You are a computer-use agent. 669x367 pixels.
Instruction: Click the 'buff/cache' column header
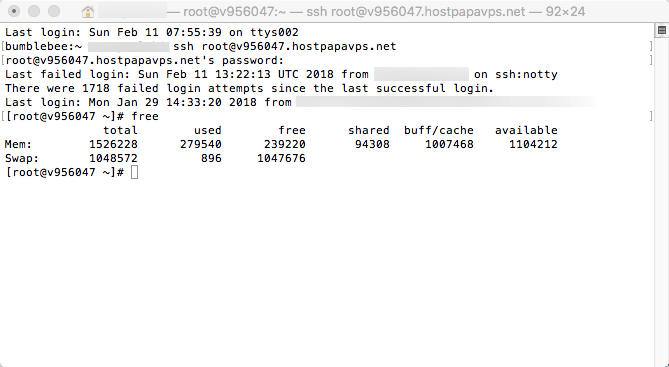coord(439,130)
